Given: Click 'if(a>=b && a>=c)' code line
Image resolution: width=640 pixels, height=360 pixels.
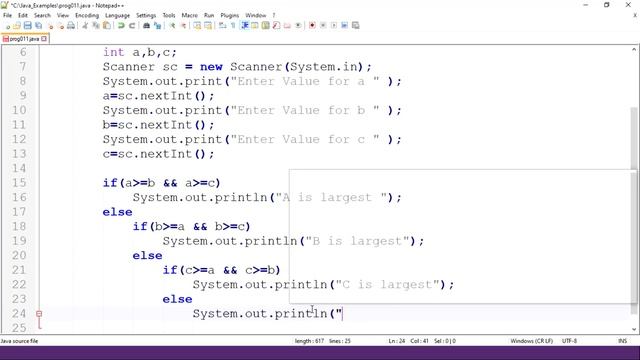Looking at the screenshot, I should coord(162,183).
